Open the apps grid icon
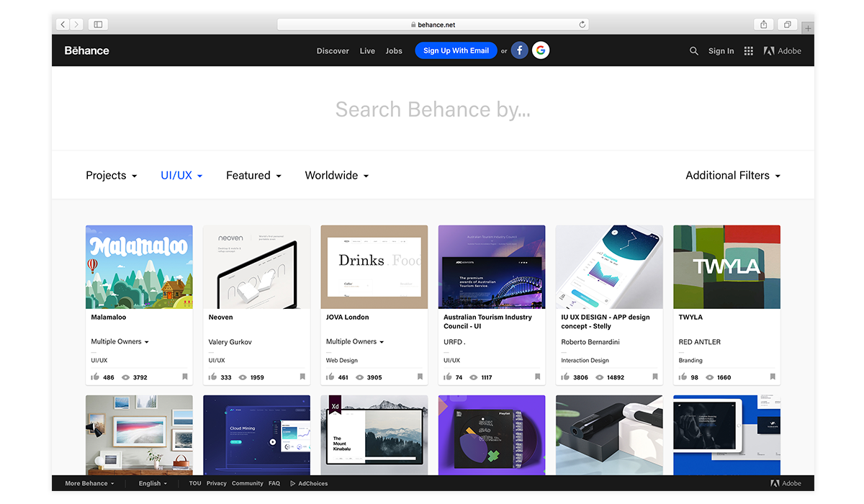Screen dimensions: 864x504 (749, 51)
